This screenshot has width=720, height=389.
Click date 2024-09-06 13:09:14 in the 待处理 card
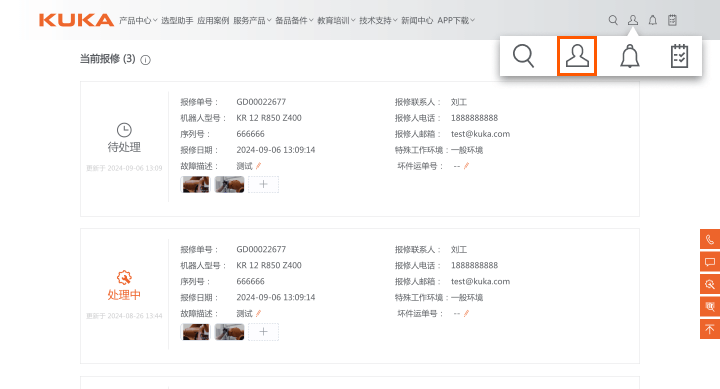pyautogui.click(x=276, y=150)
